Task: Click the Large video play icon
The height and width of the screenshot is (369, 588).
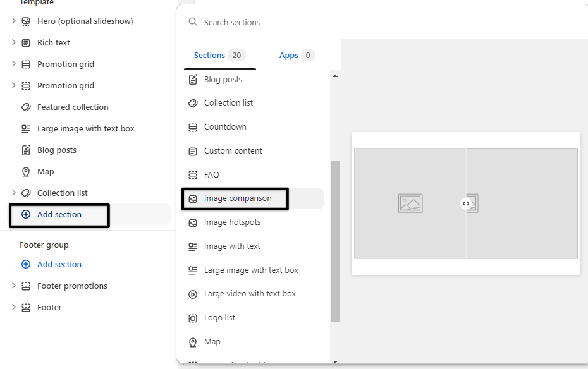Action: (x=193, y=294)
